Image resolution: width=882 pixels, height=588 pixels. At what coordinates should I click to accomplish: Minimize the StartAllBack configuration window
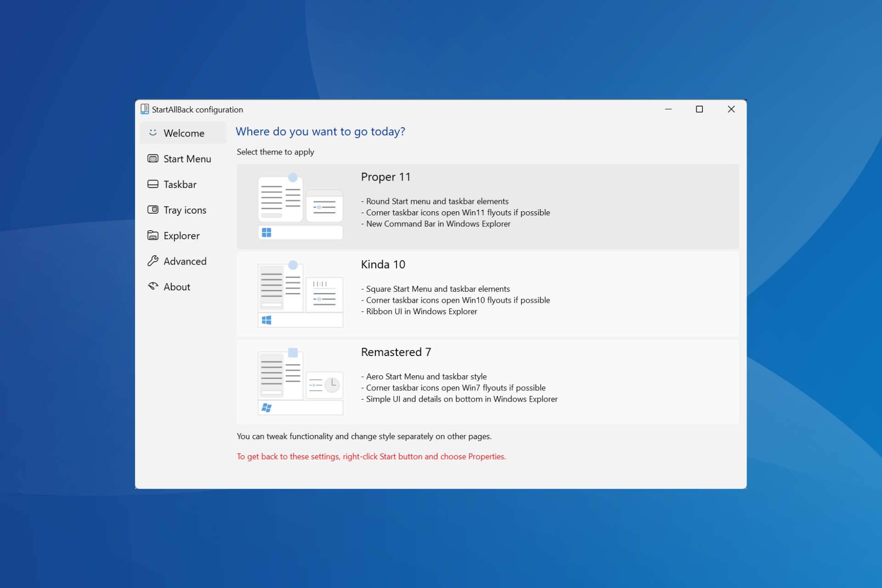668,109
